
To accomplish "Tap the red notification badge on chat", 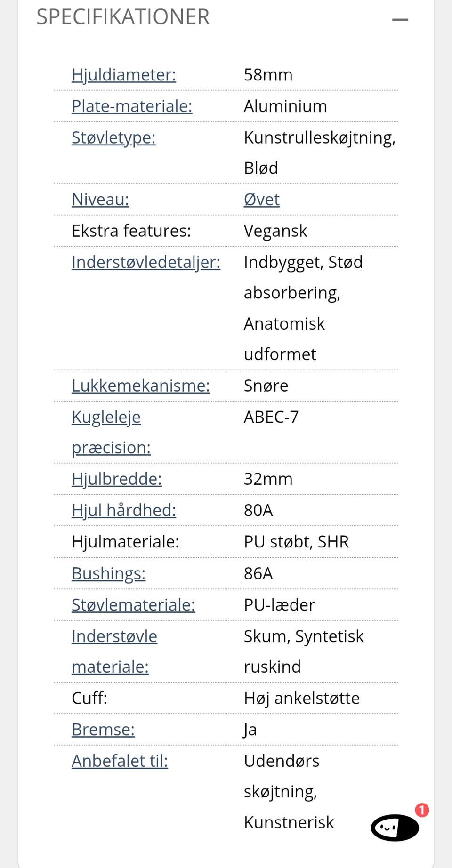I will (x=422, y=810).
